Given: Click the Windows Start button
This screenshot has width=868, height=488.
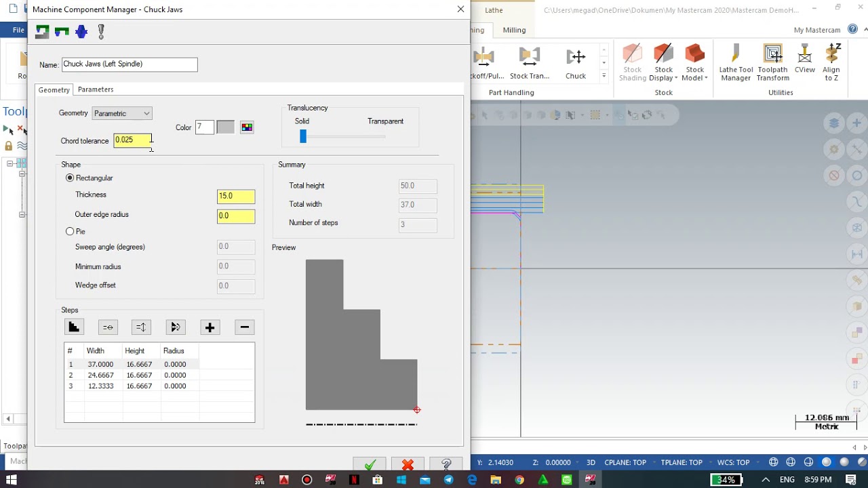Looking at the screenshot, I should (x=11, y=480).
